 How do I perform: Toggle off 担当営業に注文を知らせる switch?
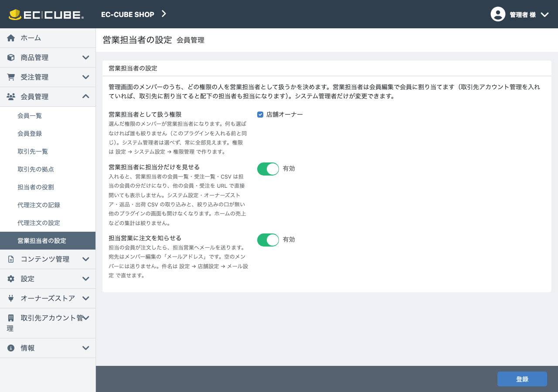tap(268, 240)
